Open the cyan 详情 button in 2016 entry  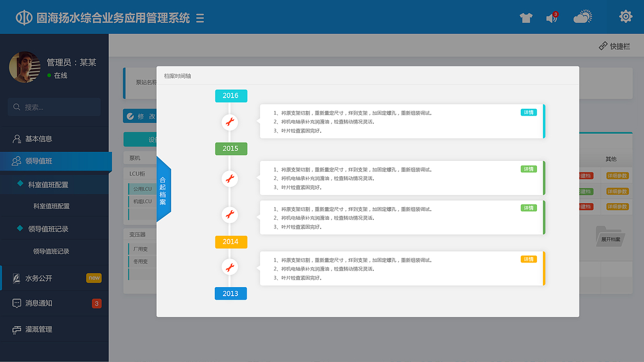tap(528, 112)
